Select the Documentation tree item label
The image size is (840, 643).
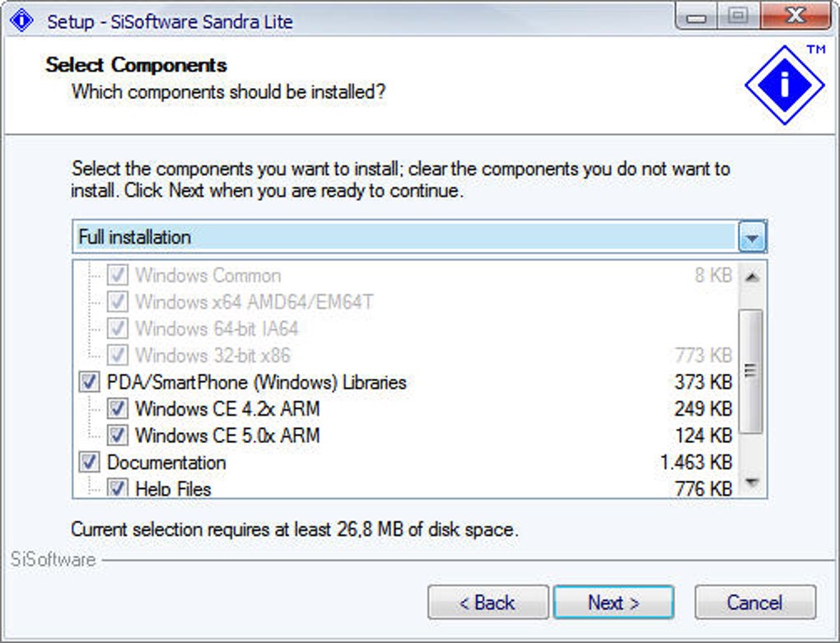(x=166, y=463)
